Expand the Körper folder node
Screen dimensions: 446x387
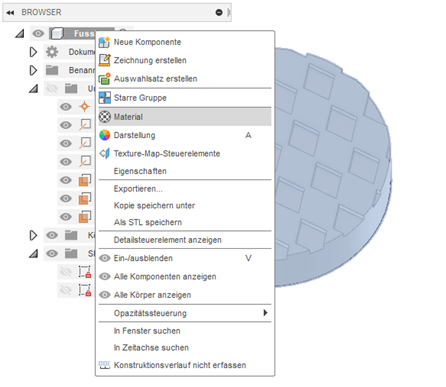tap(33, 235)
